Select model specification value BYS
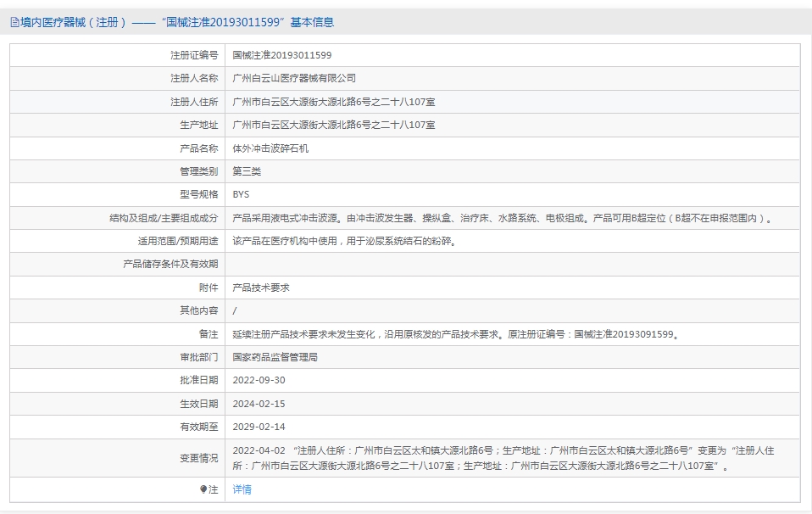Image resolution: width=812 pixels, height=514 pixels. pos(241,194)
